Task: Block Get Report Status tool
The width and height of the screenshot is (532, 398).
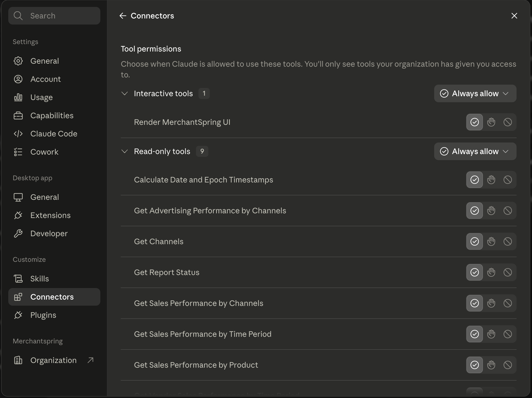Action: (x=508, y=272)
